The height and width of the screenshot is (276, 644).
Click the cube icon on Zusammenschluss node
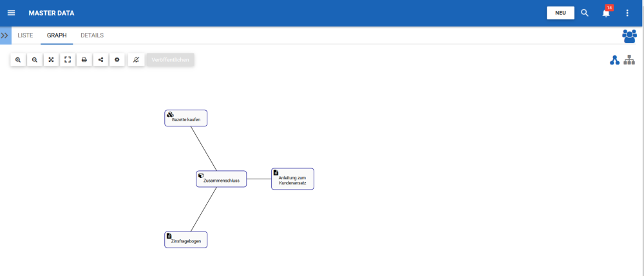[x=201, y=175]
